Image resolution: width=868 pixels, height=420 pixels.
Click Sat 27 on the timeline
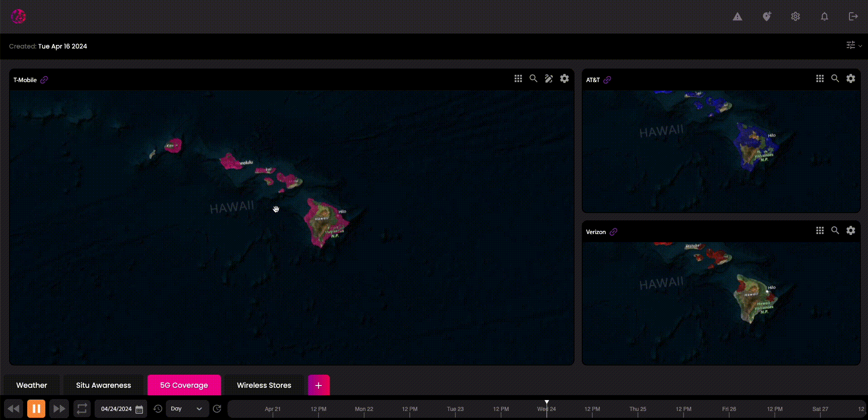pyautogui.click(x=820, y=409)
